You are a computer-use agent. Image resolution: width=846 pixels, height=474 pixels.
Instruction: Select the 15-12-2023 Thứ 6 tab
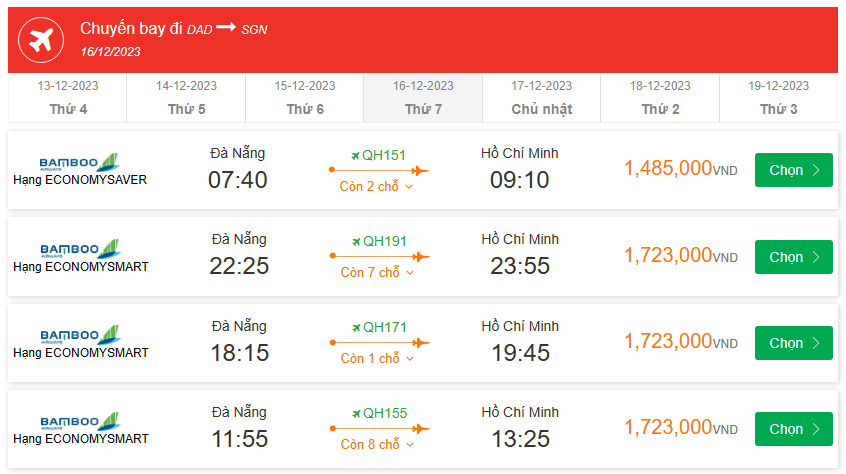(305, 98)
